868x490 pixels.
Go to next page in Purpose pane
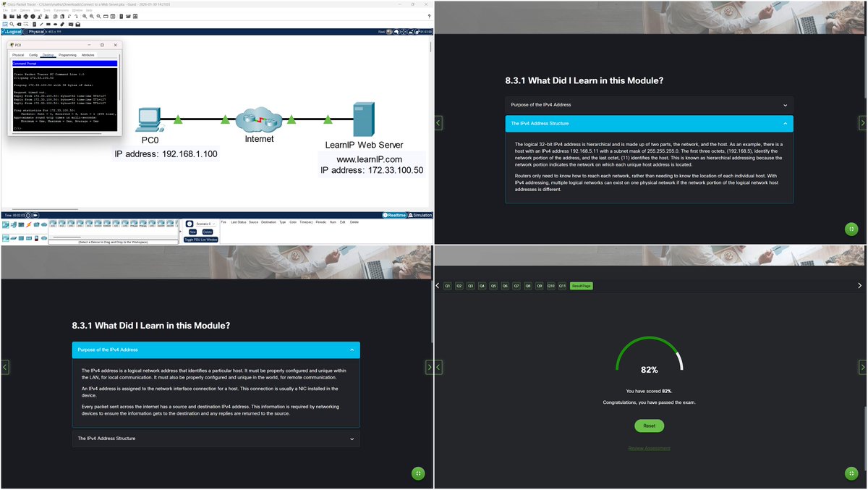pos(429,368)
